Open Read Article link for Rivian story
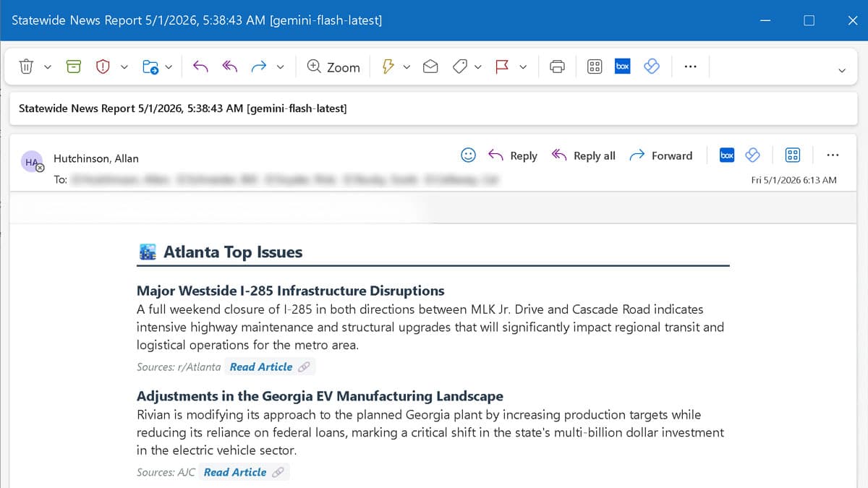This screenshot has height=488, width=868. click(235, 472)
